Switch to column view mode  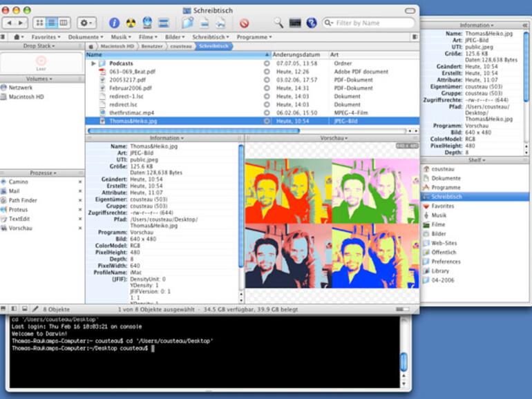(x=64, y=23)
